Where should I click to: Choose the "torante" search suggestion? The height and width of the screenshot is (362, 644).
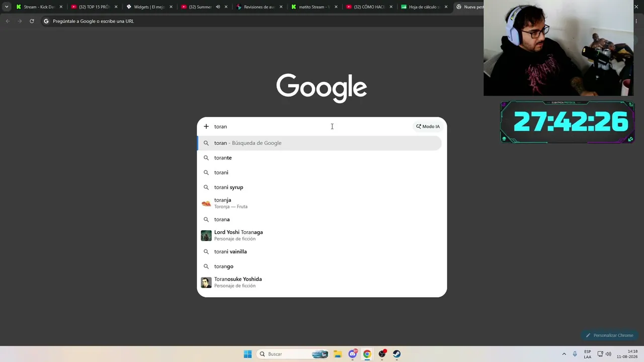(319, 158)
